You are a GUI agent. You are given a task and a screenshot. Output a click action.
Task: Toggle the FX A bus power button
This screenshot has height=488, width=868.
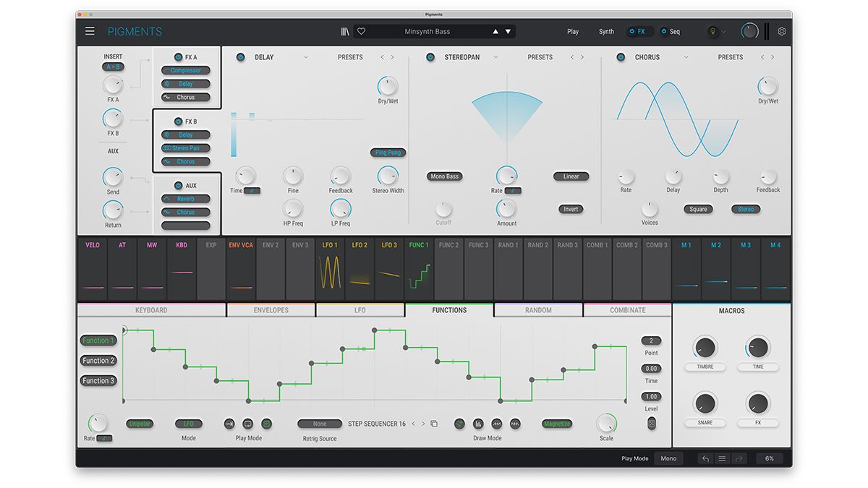pyautogui.click(x=178, y=57)
